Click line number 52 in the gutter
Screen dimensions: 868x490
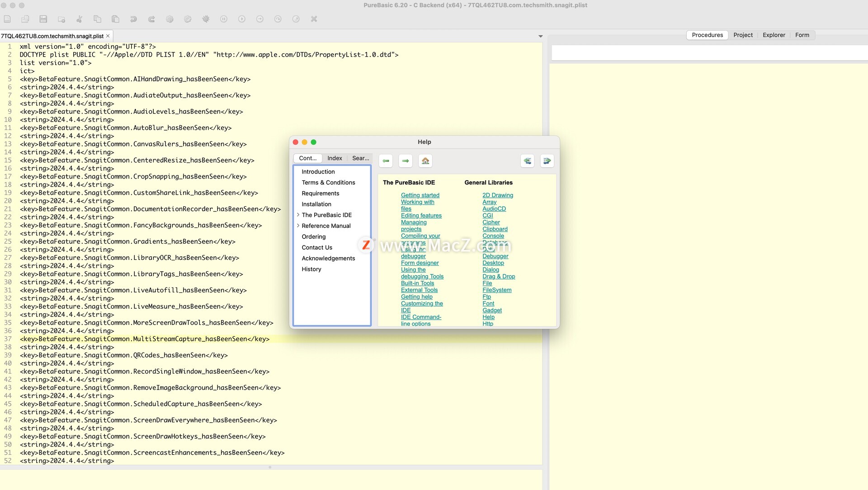click(x=8, y=461)
